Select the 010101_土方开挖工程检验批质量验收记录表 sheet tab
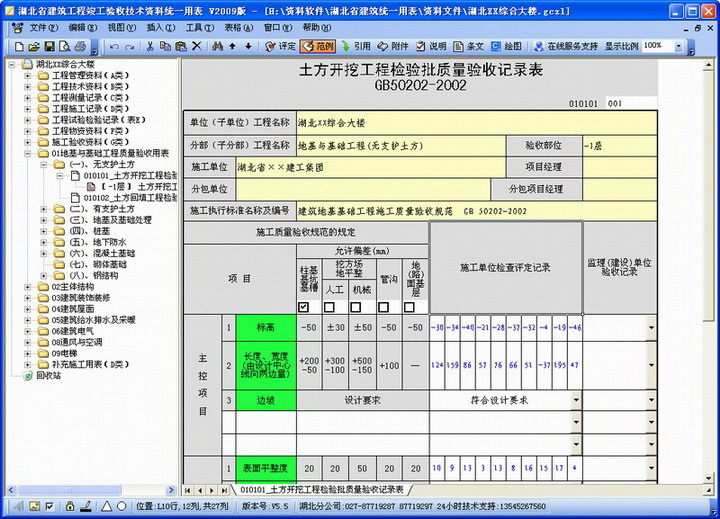Image resolution: width=720 pixels, height=519 pixels. (x=321, y=490)
